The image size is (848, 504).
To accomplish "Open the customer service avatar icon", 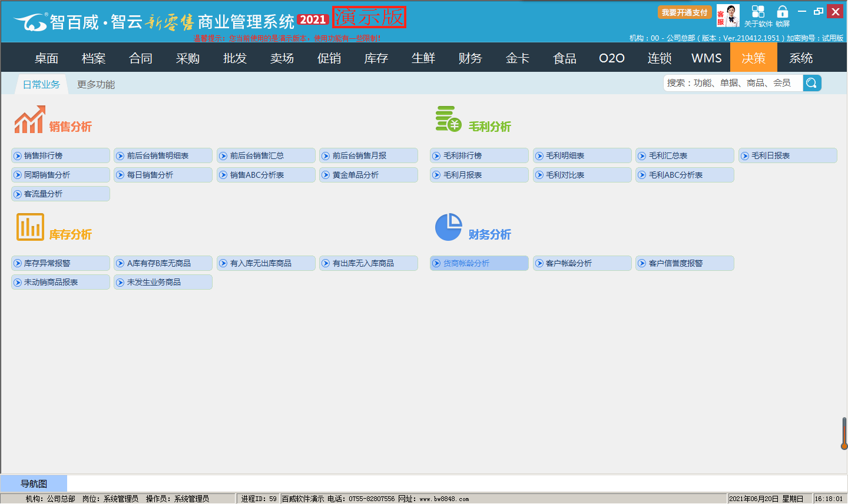I will click(x=728, y=16).
